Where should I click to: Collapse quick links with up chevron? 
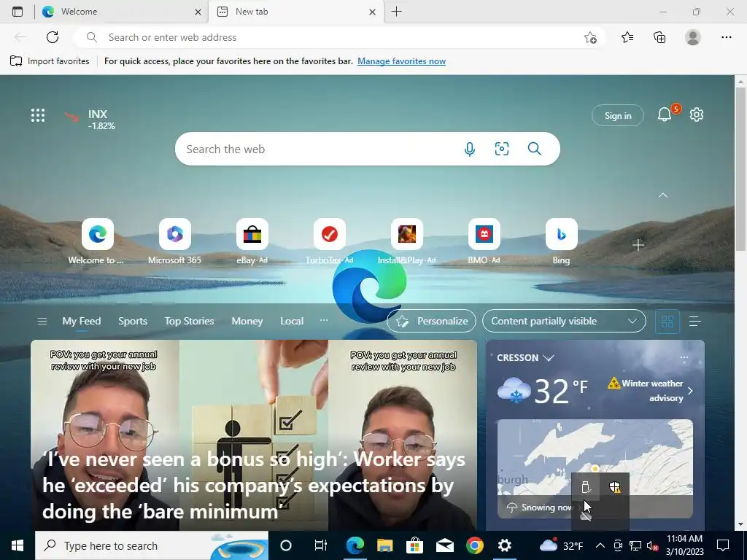[x=663, y=195]
